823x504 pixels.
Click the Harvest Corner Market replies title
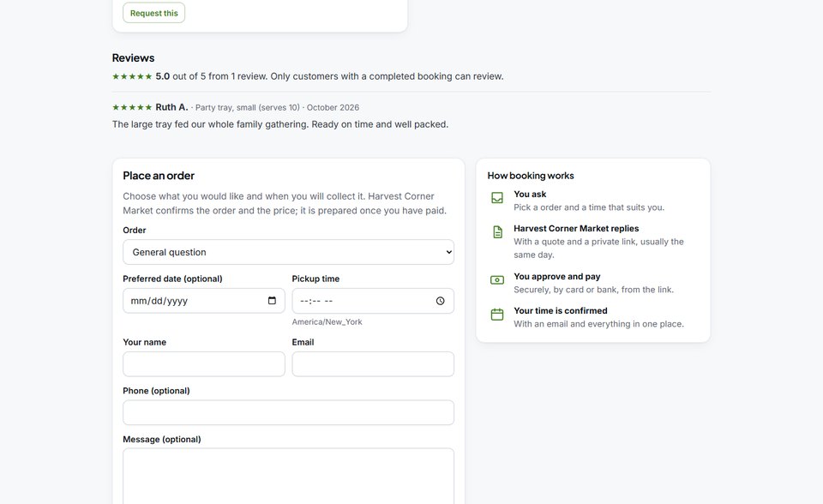coord(576,228)
